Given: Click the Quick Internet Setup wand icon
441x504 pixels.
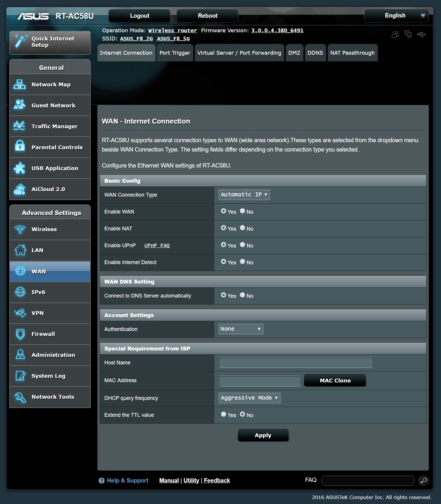Looking at the screenshot, I should point(21,41).
